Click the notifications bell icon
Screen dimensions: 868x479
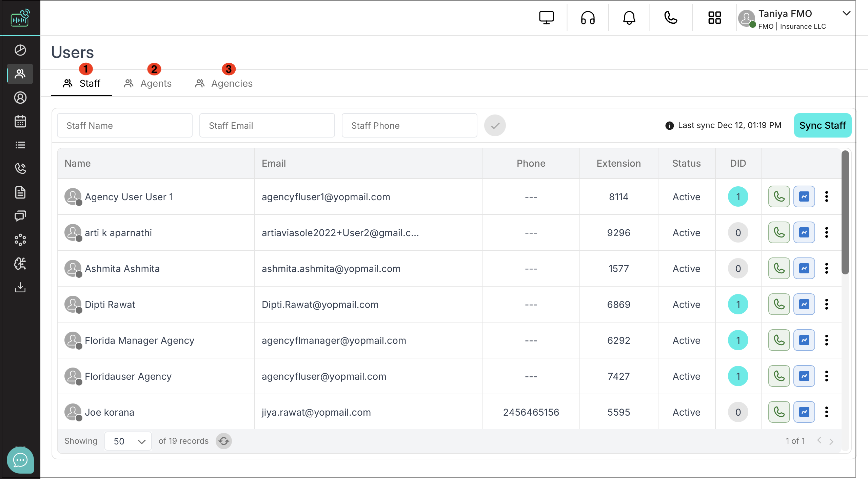point(629,18)
